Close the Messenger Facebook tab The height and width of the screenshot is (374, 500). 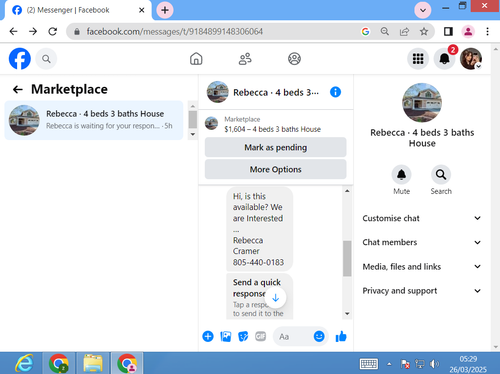point(141,10)
